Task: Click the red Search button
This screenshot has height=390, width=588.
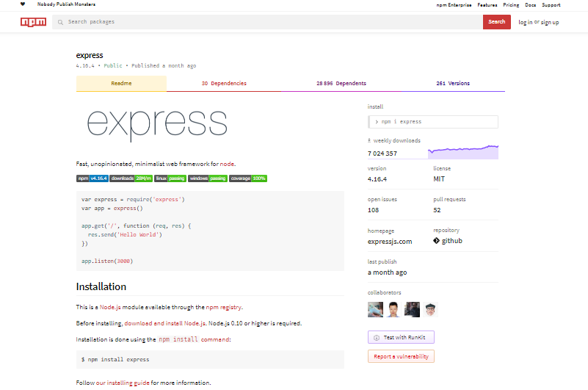Action: point(496,22)
